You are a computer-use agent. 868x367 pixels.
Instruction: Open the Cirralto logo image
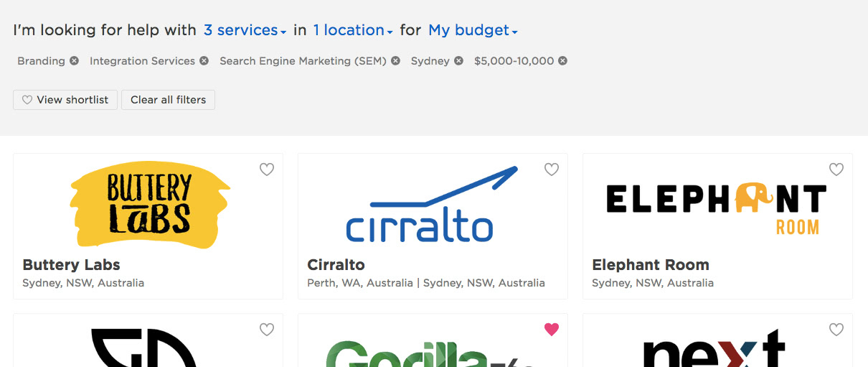coord(432,205)
